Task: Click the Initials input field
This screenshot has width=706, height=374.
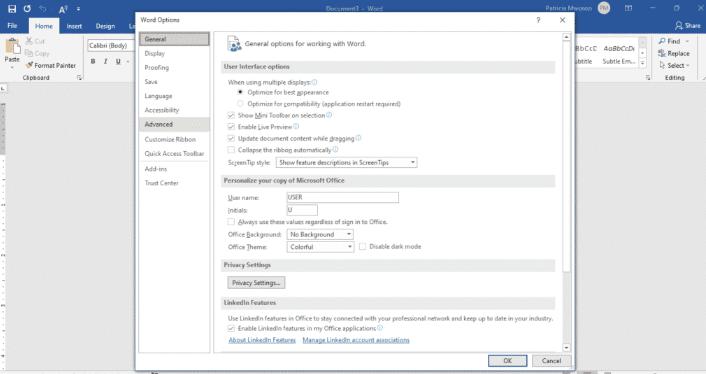Action: (x=302, y=210)
